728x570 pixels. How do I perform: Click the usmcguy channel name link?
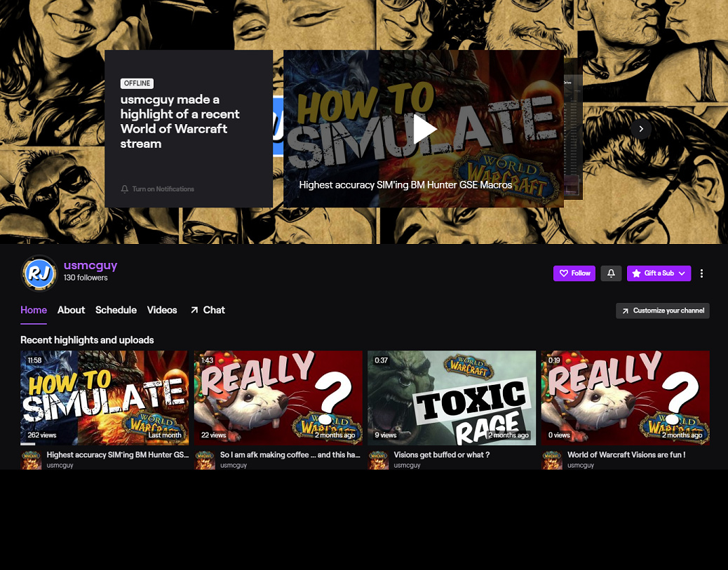pyautogui.click(x=90, y=265)
